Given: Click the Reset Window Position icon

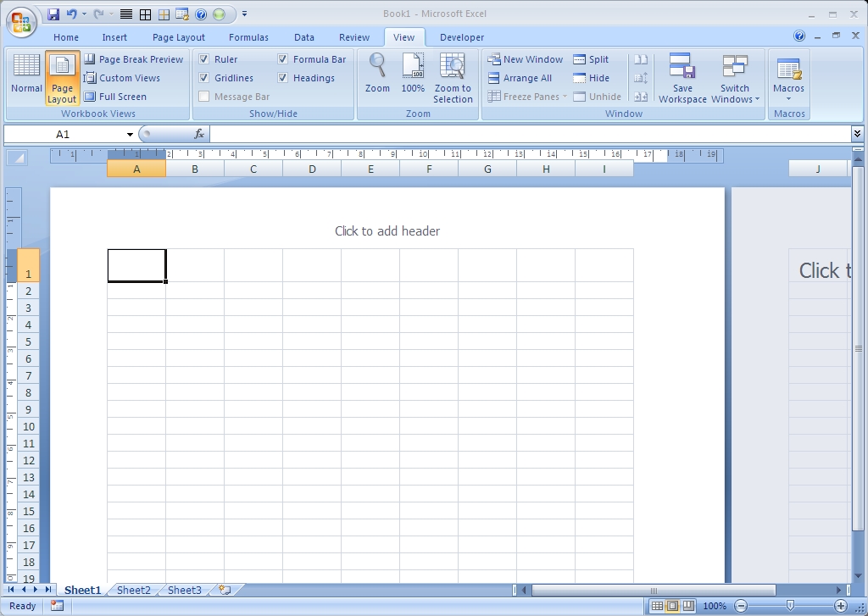Looking at the screenshot, I should tap(641, 97).
